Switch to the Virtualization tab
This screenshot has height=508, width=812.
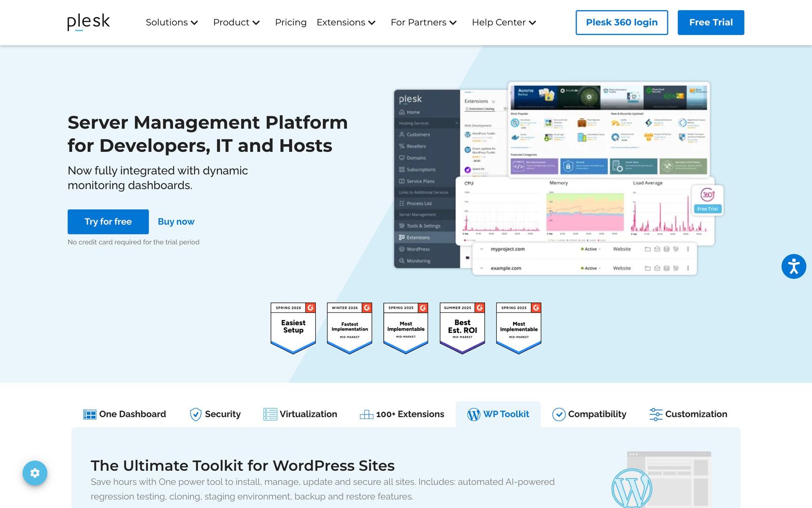click(300, 415)
